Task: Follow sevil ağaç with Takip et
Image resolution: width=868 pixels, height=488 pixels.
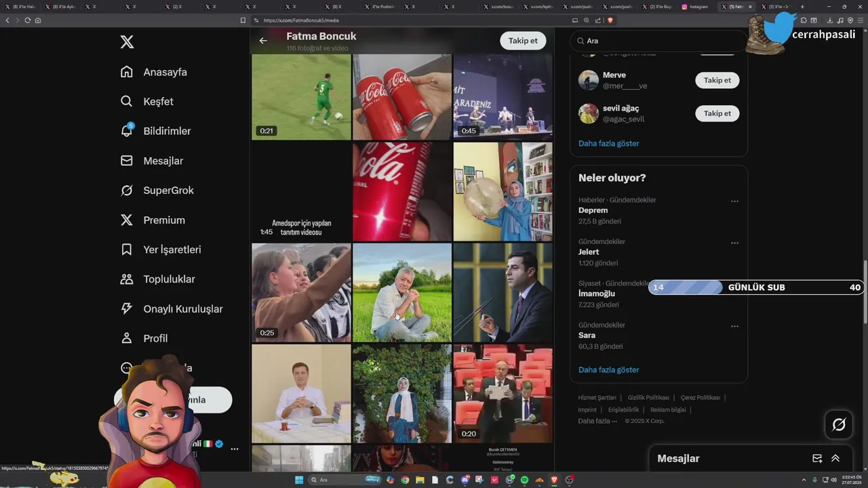Action: pos(717,113)
